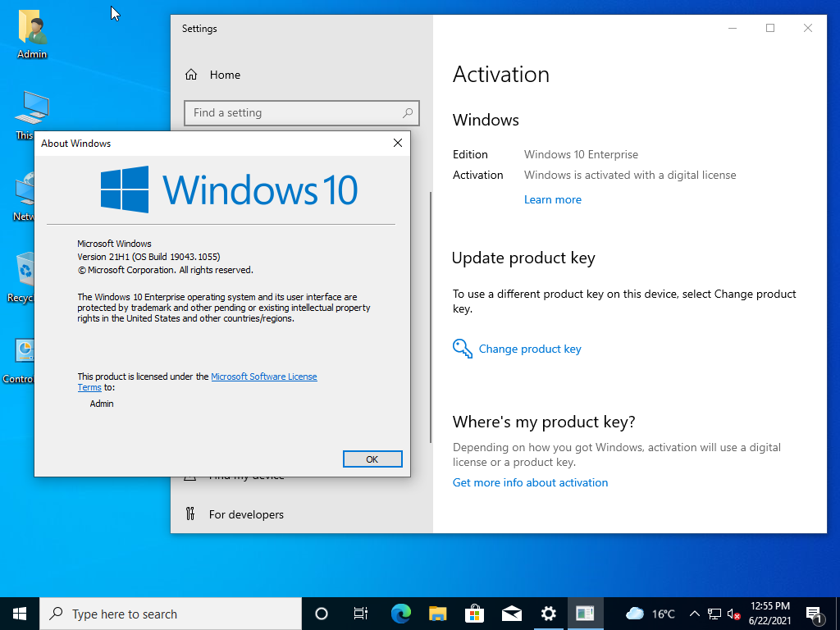Viewport: 840px width, 630px height.
Task: Open the Recycle Bin desktop icon
Action: (21, 277)
